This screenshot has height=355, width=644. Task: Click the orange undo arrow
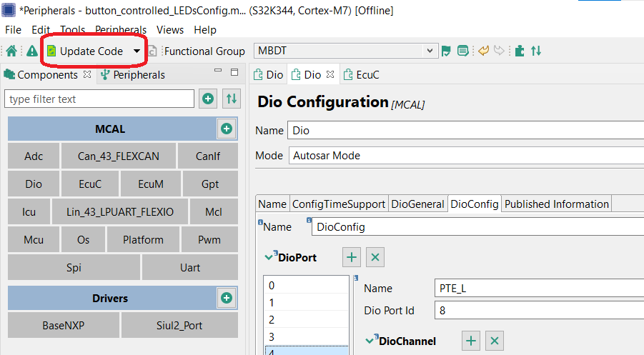(483, 51)
